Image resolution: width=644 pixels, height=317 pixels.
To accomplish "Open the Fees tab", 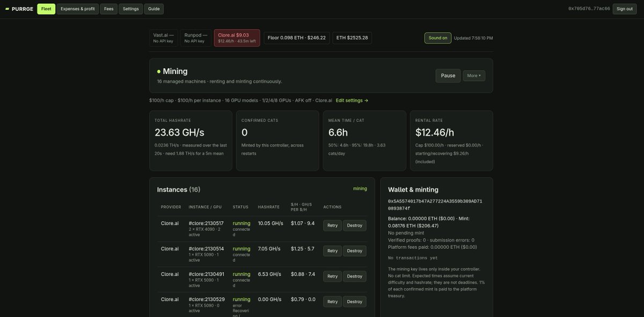I will click(x=109, y=9).
